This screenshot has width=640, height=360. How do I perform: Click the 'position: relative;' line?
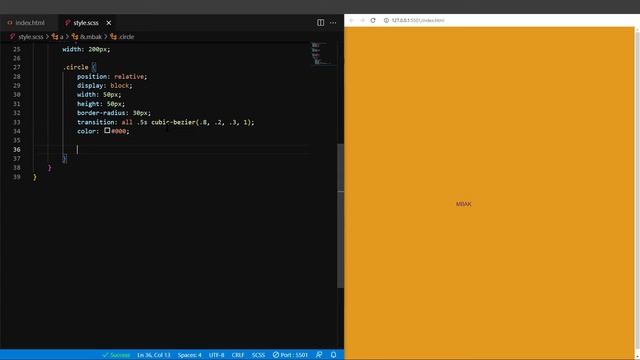(112, 77)
